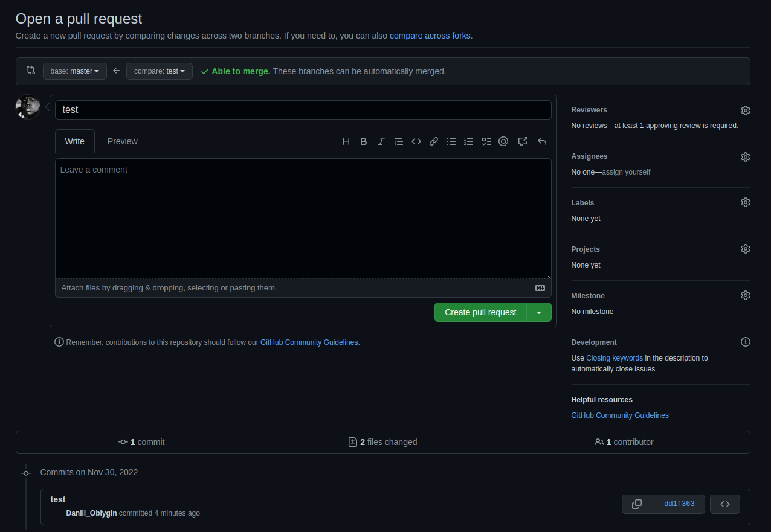Open the compare across forks link
This screenshot has width=771, height=532.
point(430,36)
